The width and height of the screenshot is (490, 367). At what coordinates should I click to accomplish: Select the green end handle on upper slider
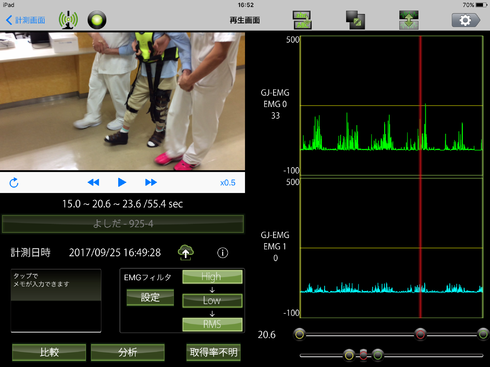click(x=483, y=334)
